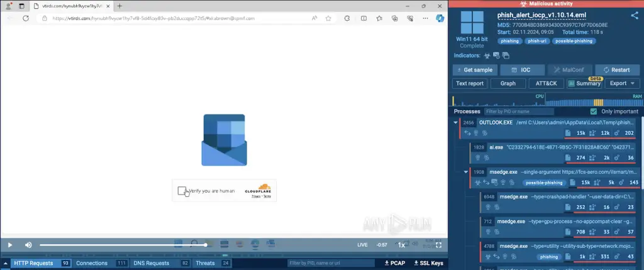Screen dimensions: 644x270
Task: Click registry icon on msedge.exe 712 row
Action: (592, 232)
